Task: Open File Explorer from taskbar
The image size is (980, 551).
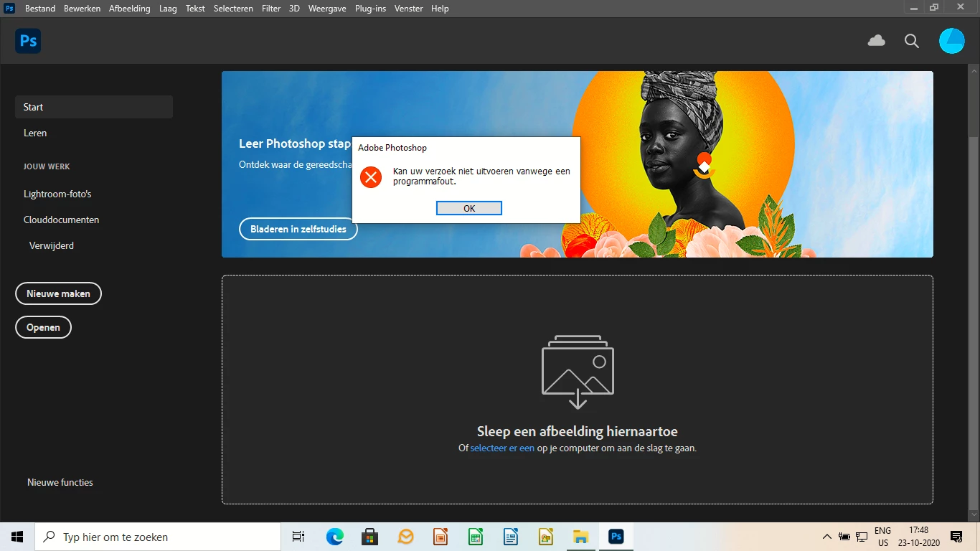Action: coord(580,537)
